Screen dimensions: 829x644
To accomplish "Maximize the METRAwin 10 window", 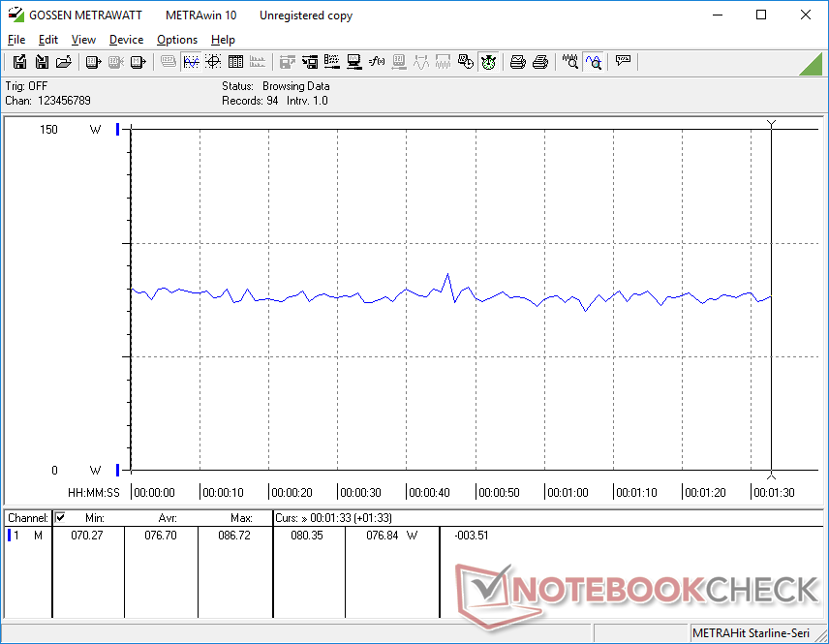I will click(x=761, y=15).
